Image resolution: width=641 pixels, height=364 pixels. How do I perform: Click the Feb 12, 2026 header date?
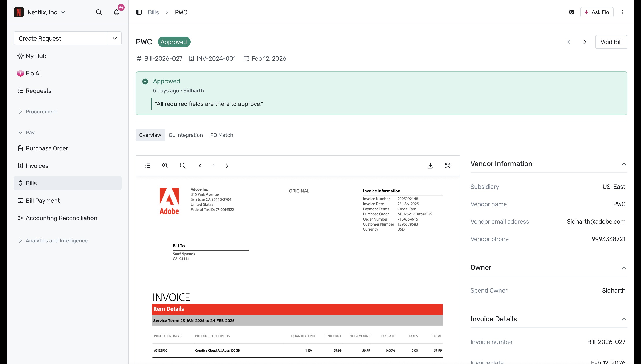269,58
